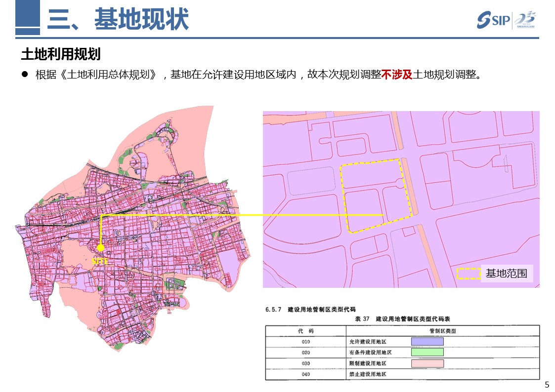Viewport: 555px width, 392px height.
Task: Click the slide title 三、基地现状
Action: coord(118,19)
